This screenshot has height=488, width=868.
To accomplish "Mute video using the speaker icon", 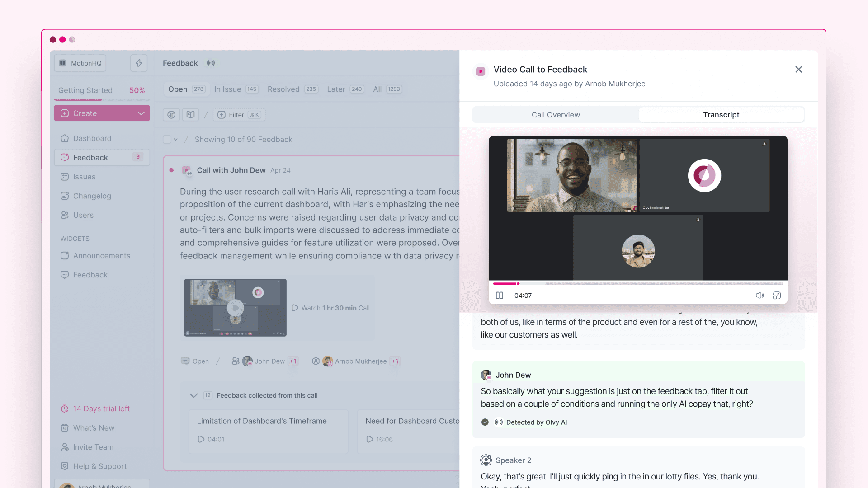I will [759, 296].
